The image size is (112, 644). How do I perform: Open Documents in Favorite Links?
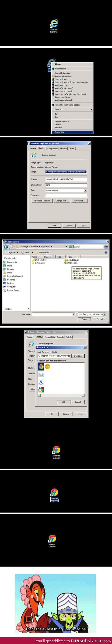pyautogui.click(x=10, y=262)
